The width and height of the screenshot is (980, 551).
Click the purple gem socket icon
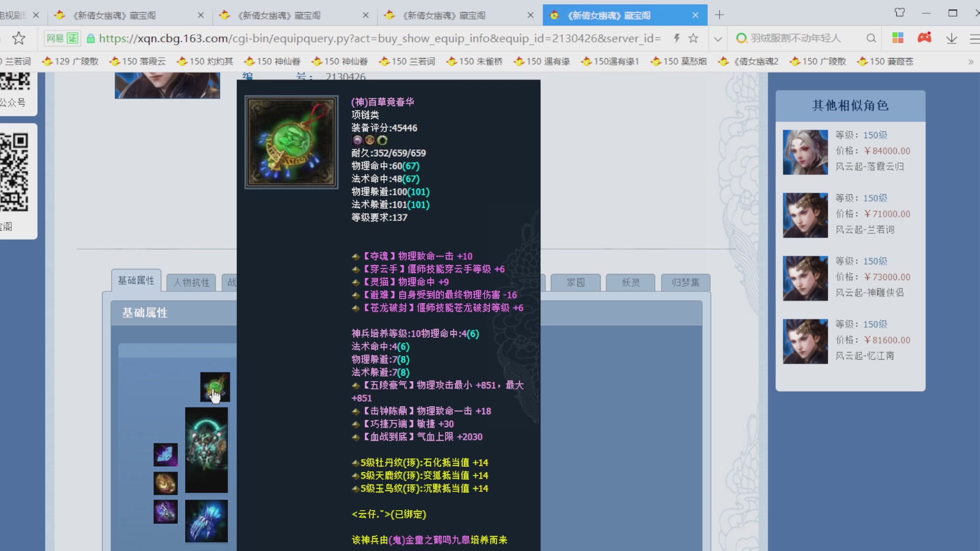point(357,140)
